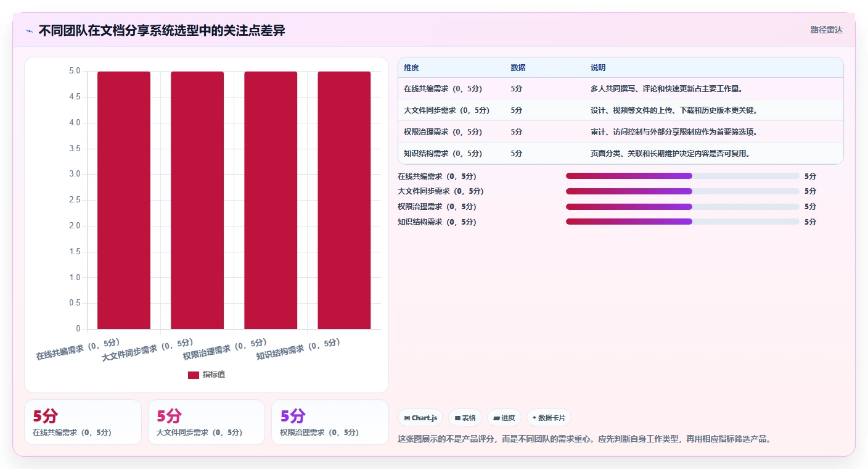Screen dimensions: 868x469
Task: Click the 知识结构需求 progress bar
Action: (682, 222)
